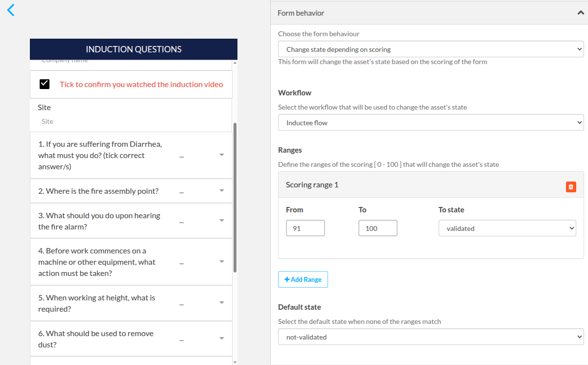
Task: Click the Site input field
Action: pyautogui.click(x=131, y=121)
